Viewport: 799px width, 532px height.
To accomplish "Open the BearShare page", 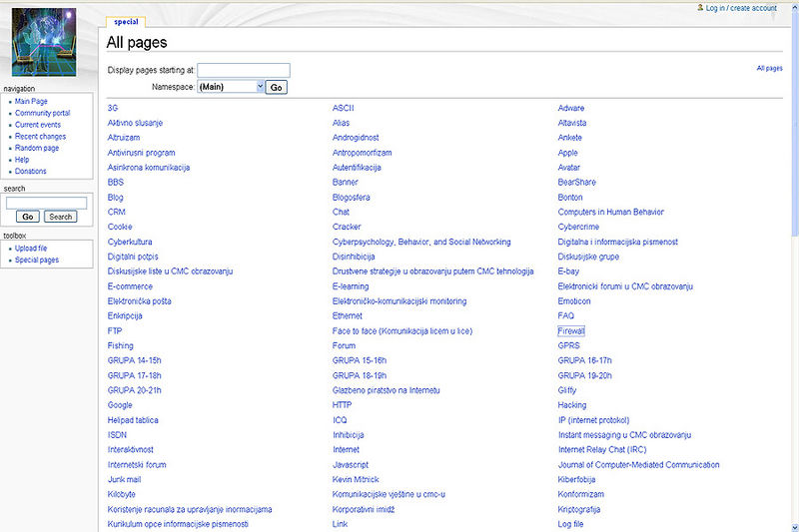I will click(x=576, y=183).
